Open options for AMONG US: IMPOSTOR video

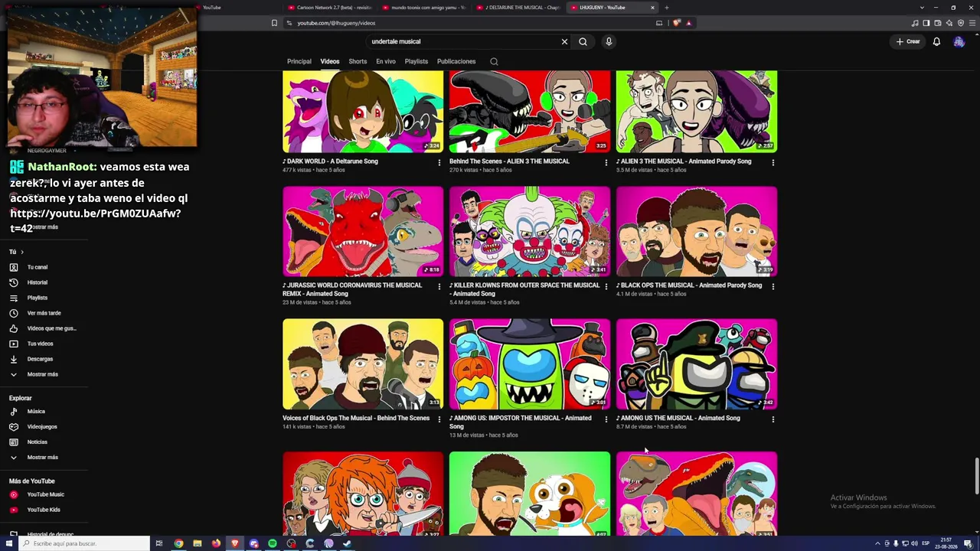[606, 419]
